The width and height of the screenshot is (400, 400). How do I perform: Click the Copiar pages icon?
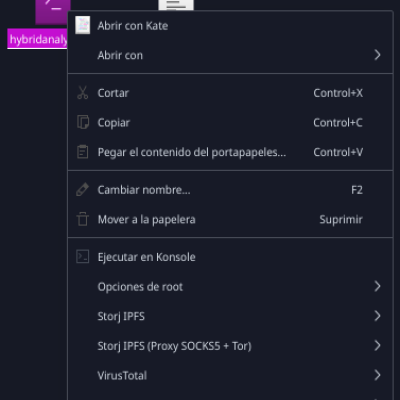click(83, 122)
